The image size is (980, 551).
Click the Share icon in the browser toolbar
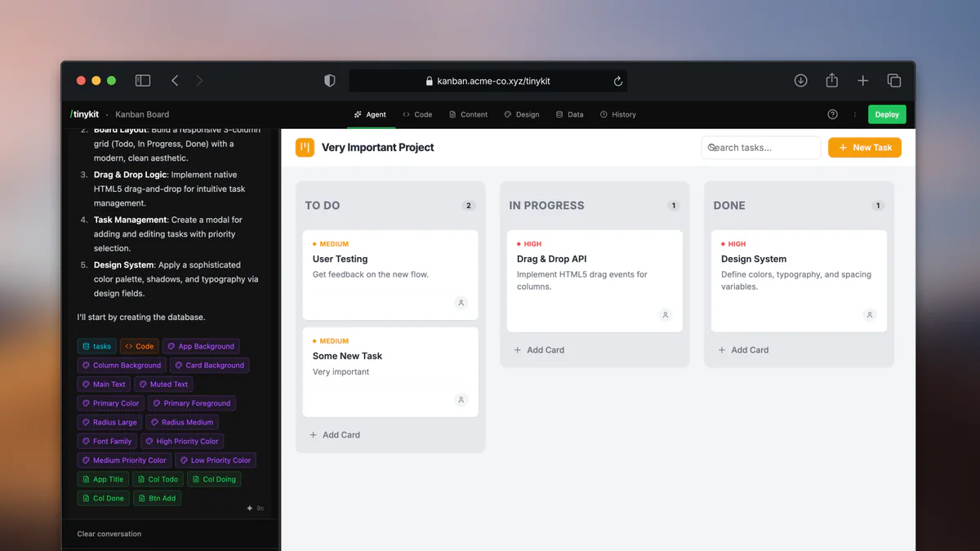(831, 80)
